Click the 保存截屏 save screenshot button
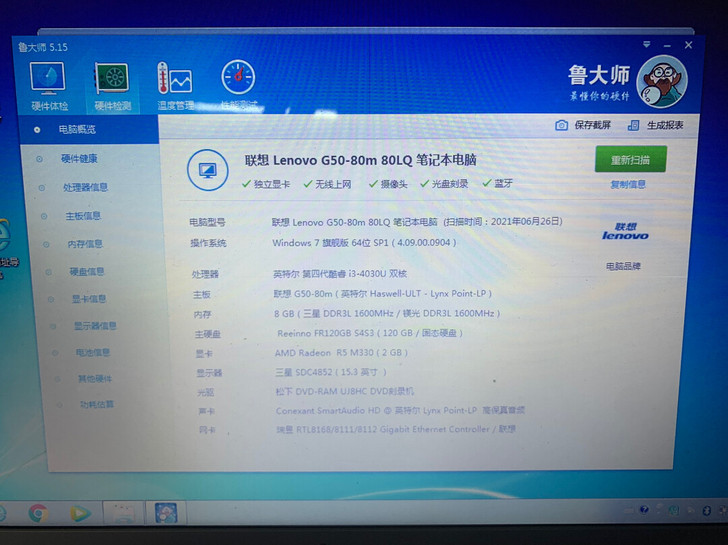This screenshot has width=728, height=545. 583,125
